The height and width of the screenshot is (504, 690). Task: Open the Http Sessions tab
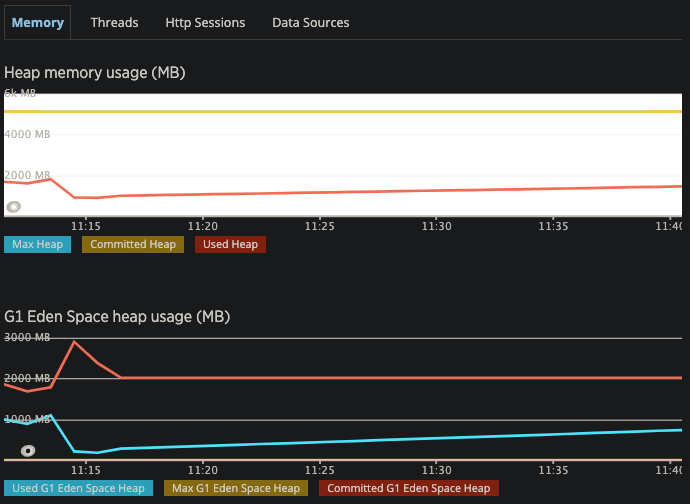point(205,22)
